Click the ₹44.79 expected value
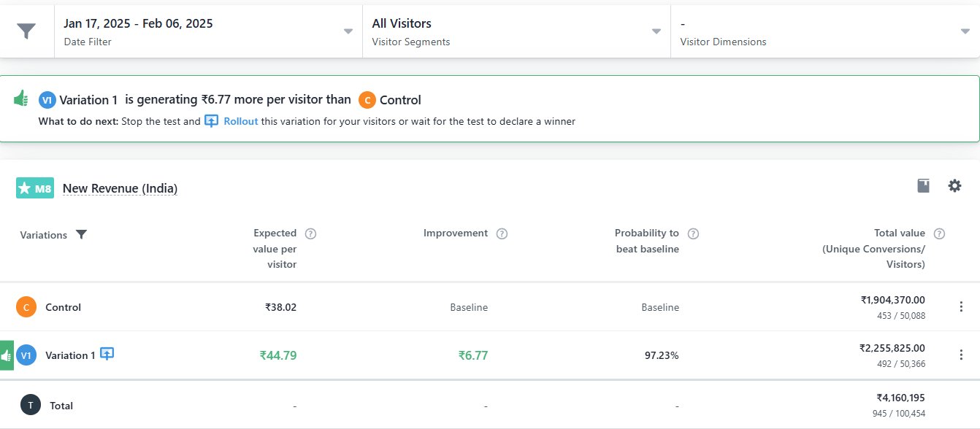This screenshot has height=429, width=980. click(x=278, y=355)
